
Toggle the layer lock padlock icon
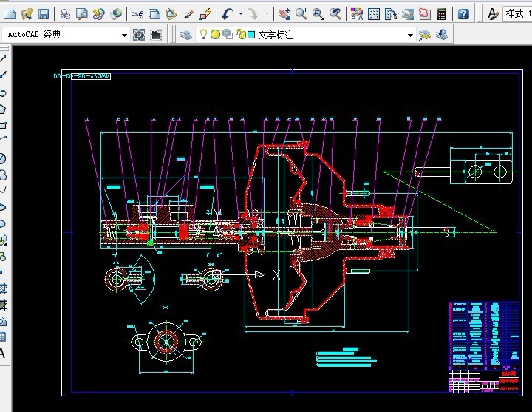click(x=239, y=35)
